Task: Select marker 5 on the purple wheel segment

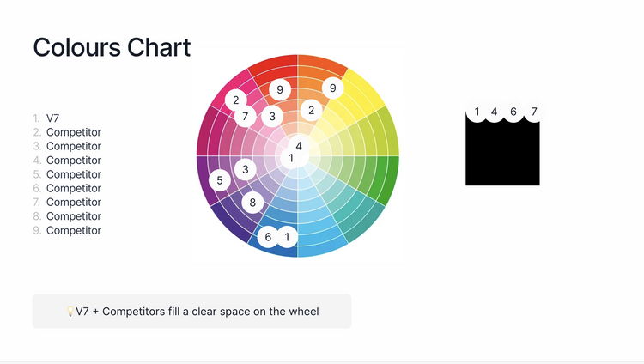Action: pos(220,180)
